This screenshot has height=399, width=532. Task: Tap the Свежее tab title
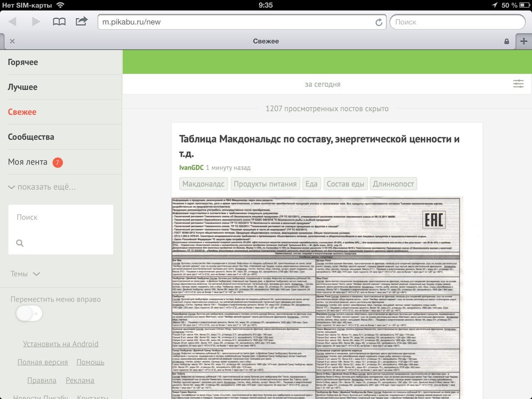(266, 41)
